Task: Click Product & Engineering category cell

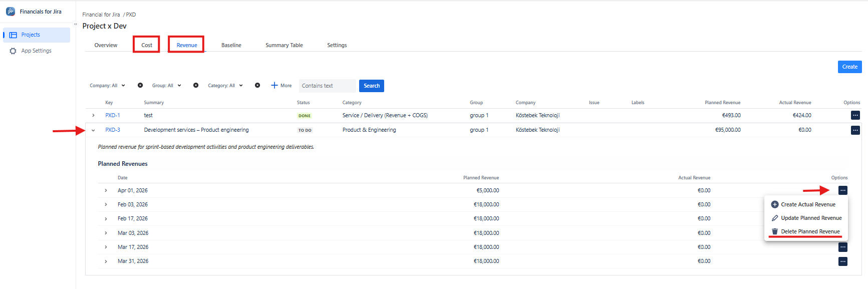Action: pyautogui.click(x=369, y=130)
